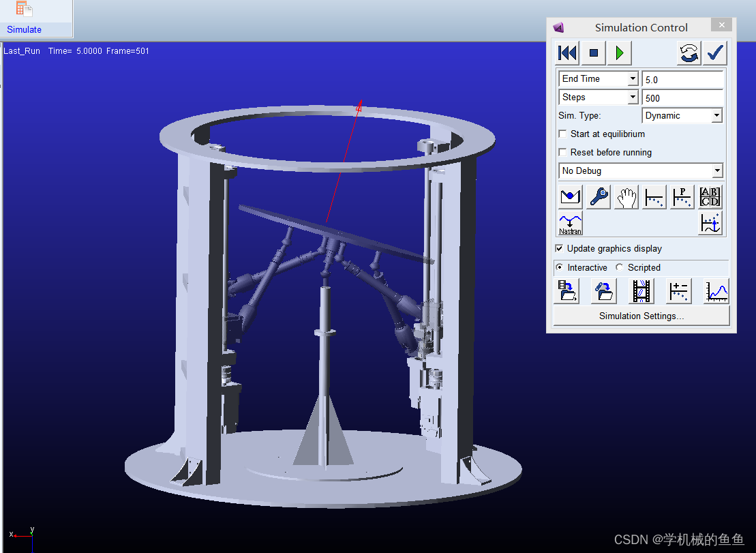Image resolution: width=756 pixels, height=553 pixels.
Task: Expand the No Debug dropdown
Action: [717, 171]
